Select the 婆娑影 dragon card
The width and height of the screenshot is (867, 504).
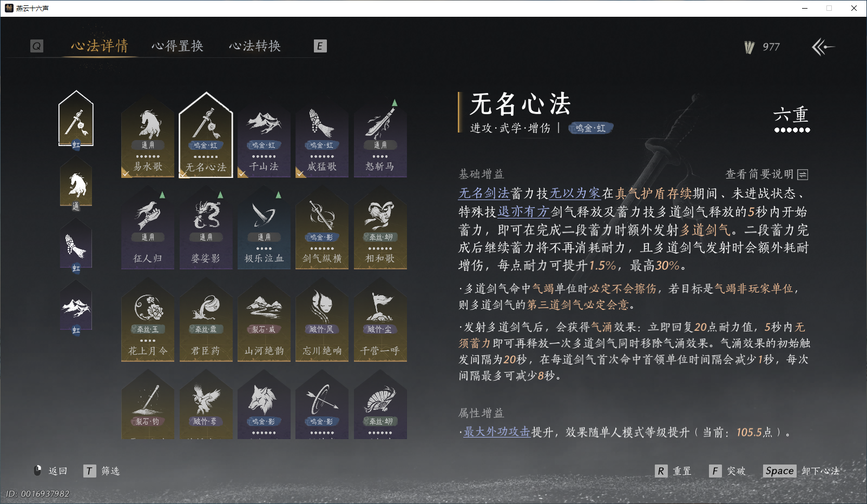pos(206,229)
